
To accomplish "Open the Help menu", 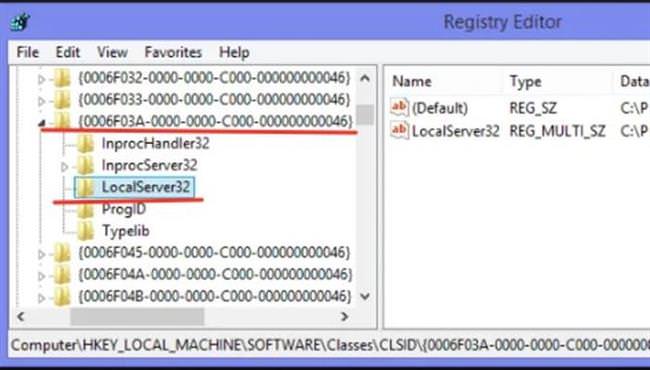I will pyautogui.click(x=234, y=53).
